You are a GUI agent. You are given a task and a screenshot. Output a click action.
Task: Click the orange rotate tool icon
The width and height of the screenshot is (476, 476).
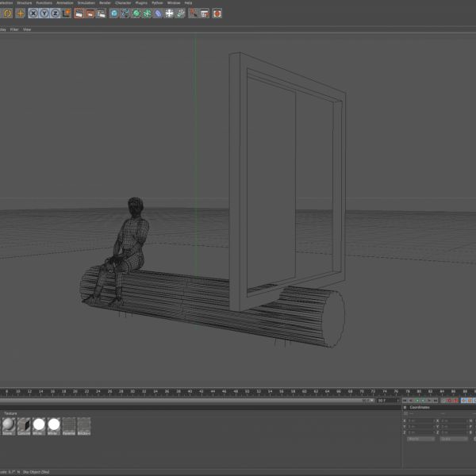pyautogui.click(x=7, y=13)
